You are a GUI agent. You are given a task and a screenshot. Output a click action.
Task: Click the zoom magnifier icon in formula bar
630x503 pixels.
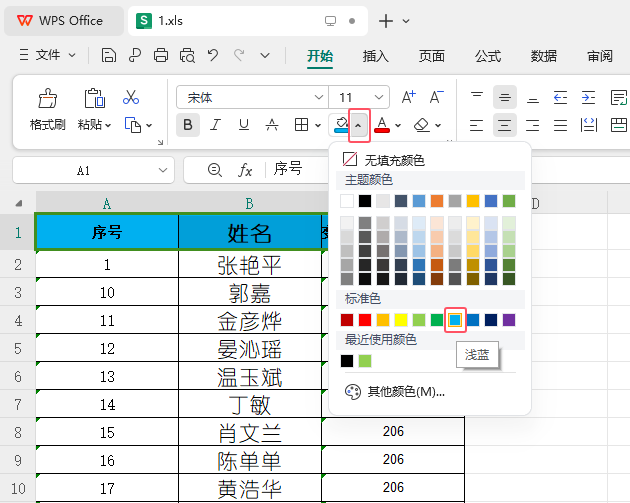pos(215,170)
